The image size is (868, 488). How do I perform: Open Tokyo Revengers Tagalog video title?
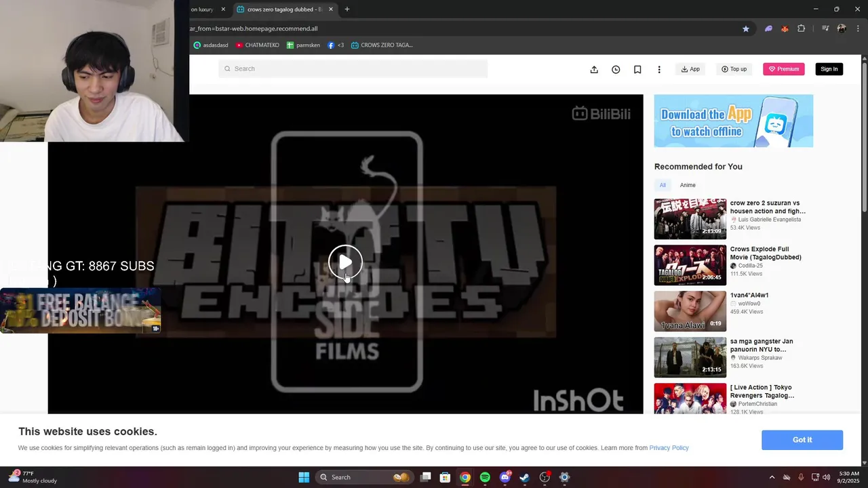point(762,392)
